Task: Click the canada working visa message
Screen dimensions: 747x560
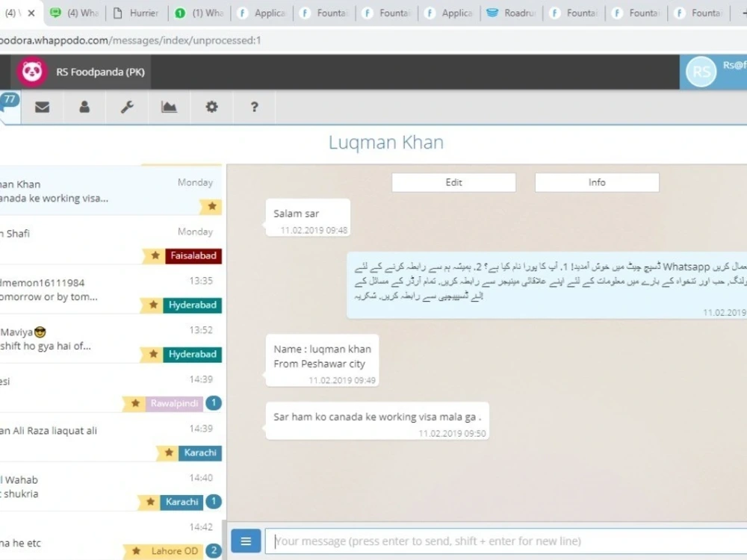Action: tap(377, 421)
